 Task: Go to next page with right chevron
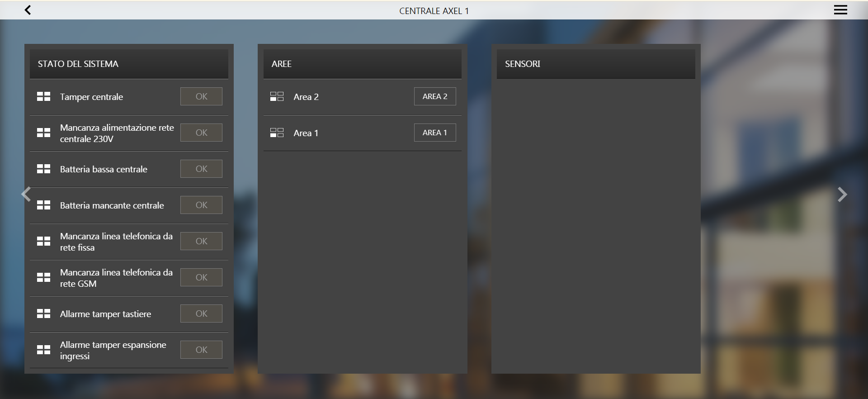pos(842,195)
